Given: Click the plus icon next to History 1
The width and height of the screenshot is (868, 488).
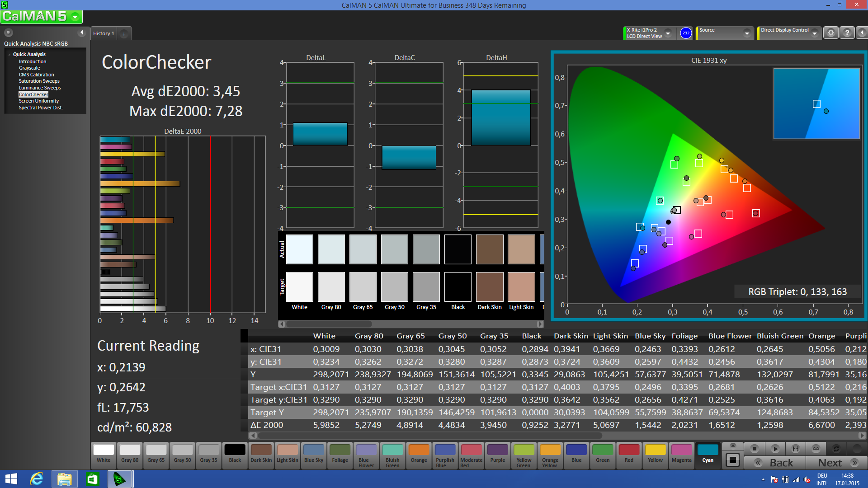Looking at the screenshot, I should [x=124, y=34].
